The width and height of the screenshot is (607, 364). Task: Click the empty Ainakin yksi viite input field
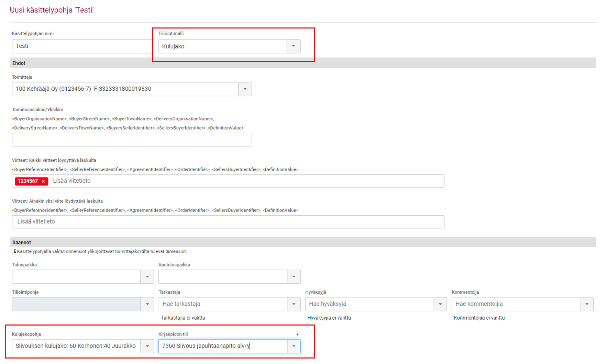click(x=228, y=222)
